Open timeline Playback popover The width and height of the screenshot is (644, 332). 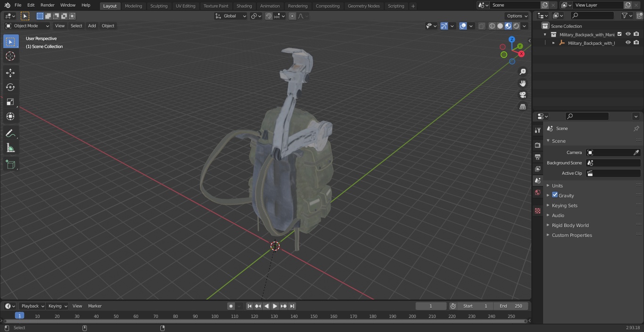(x=33, y=306)
